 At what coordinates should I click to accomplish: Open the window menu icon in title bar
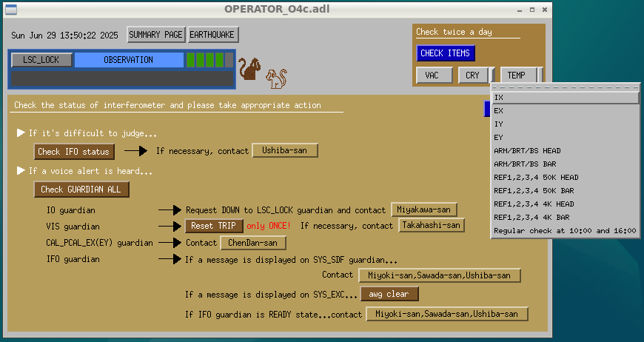(x=11, y=9)
